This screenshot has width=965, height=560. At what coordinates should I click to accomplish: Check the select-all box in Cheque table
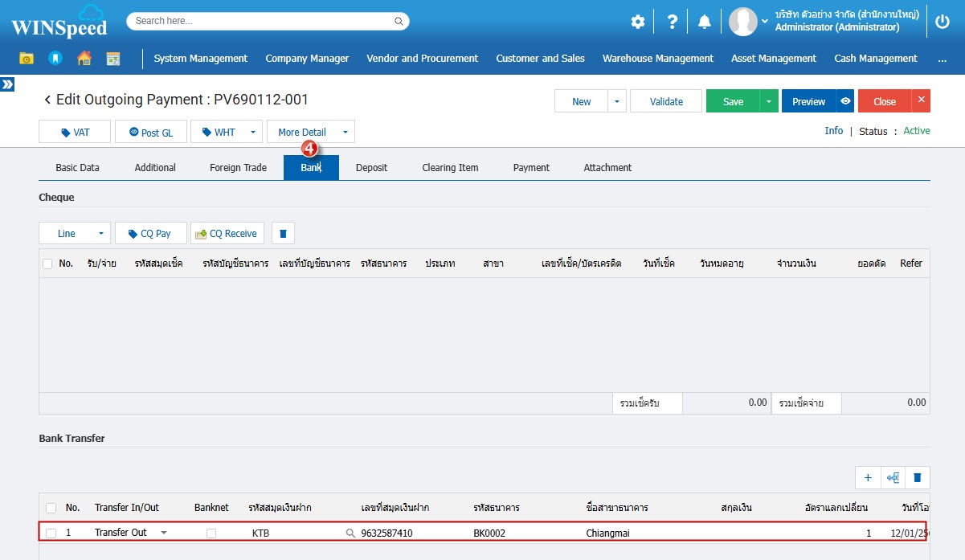[x=47, y=264]
